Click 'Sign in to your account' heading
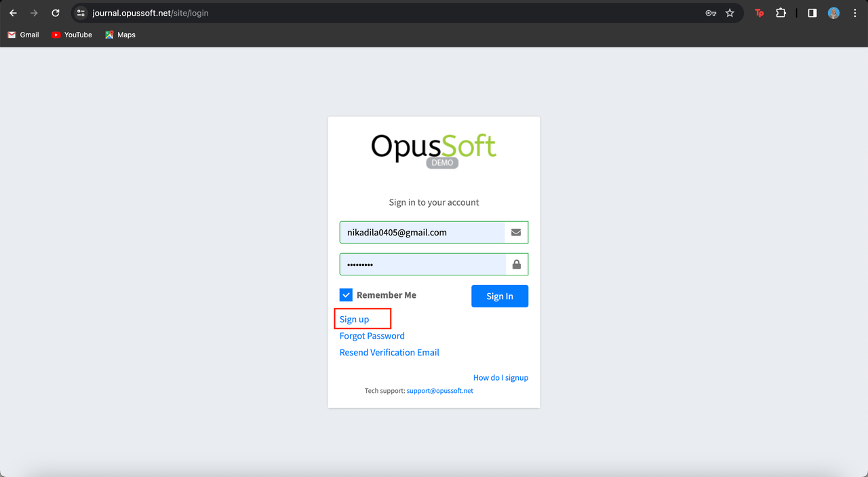The image size is (868, 477). tap(434, 202)
